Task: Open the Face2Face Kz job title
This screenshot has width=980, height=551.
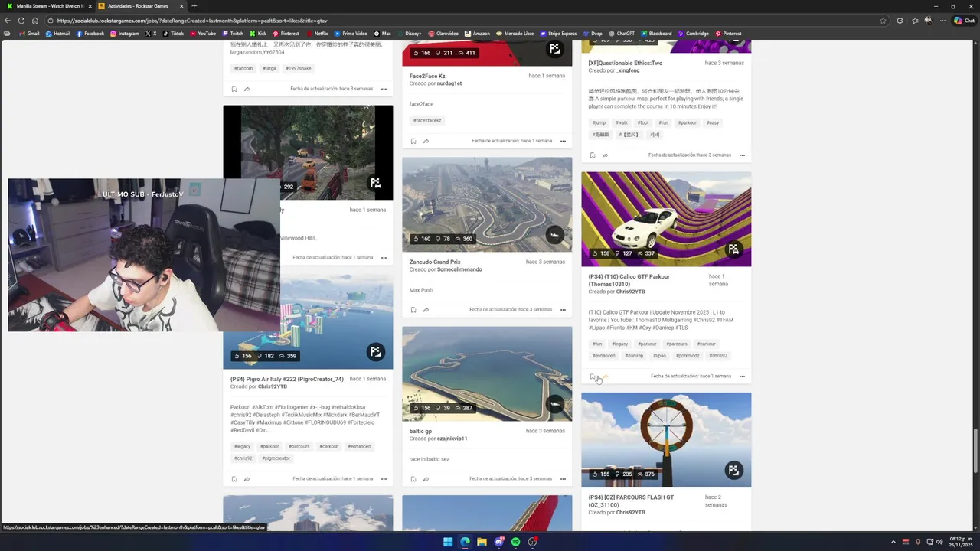Action: pyautogui.click(x=427, y=76)
